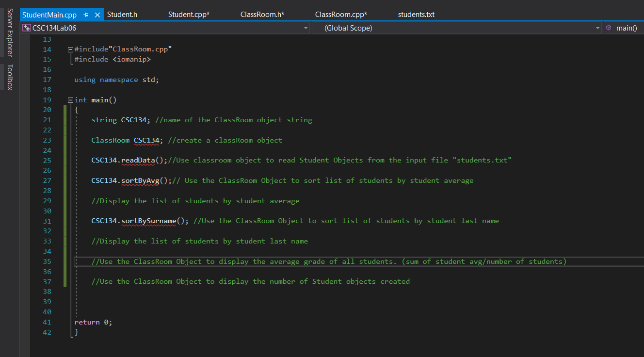Click line number 13 in the gutter

click(47, 39)
